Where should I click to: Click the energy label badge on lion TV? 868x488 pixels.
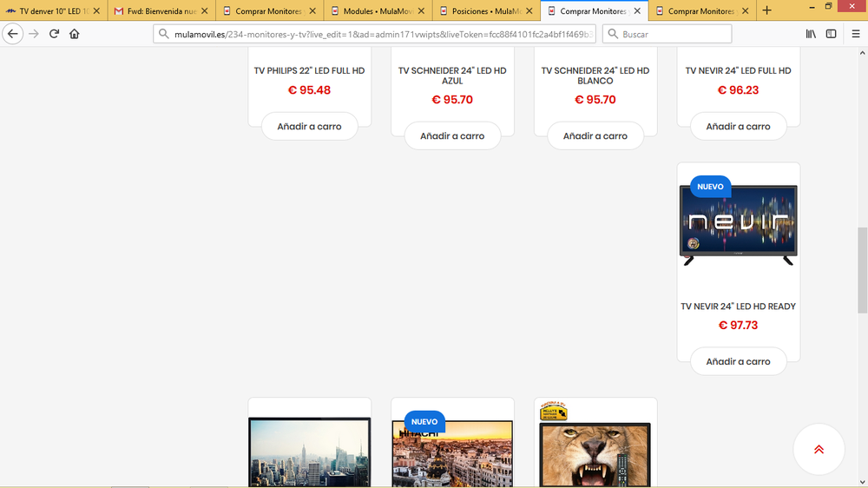(554, 411)
